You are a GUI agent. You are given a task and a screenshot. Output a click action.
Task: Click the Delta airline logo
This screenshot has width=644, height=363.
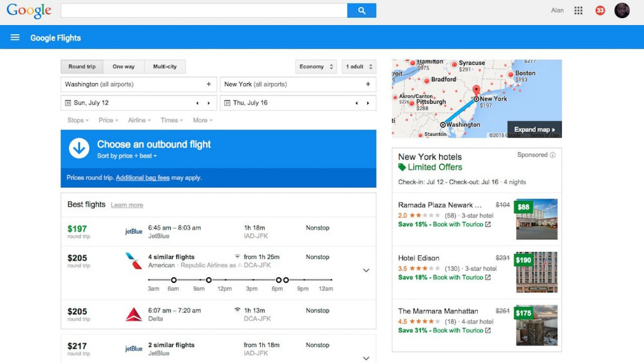point(133,315)
